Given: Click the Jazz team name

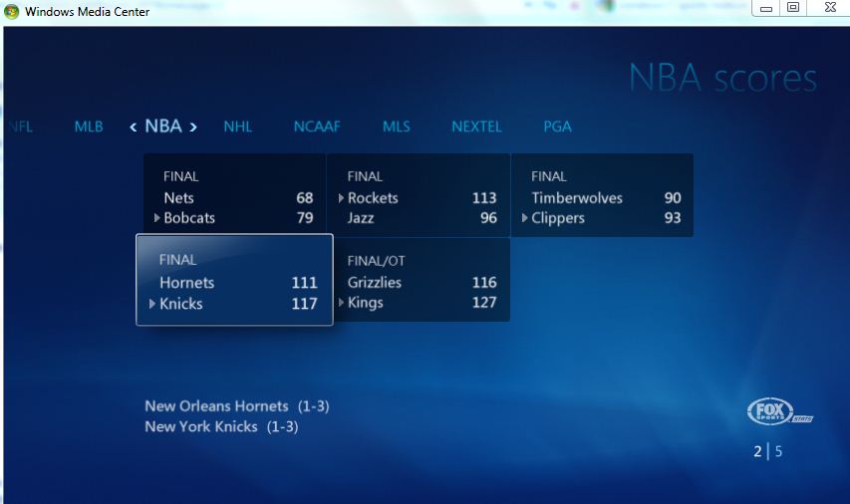Looking at the screenshot, I should (361, 218).
